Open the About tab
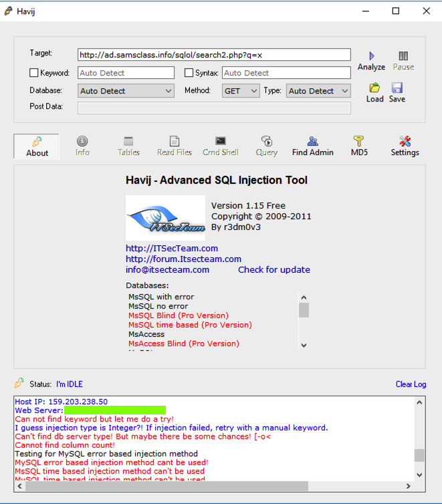442x504 pixels. (x=37, y=146)
